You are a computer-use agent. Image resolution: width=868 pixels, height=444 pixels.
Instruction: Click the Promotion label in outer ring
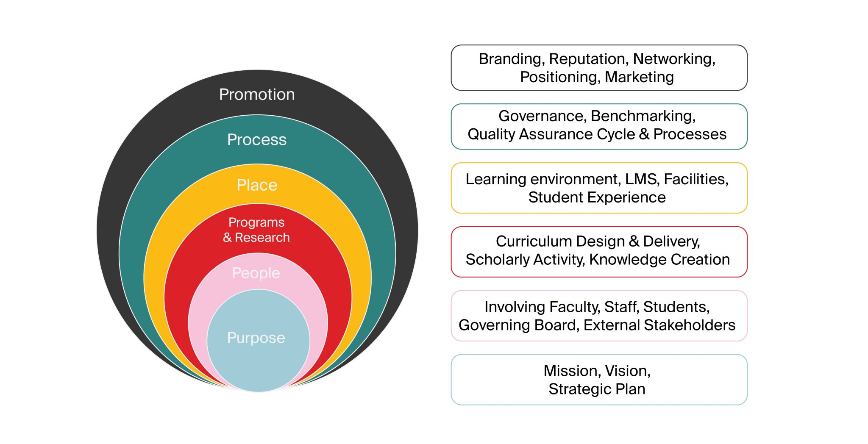coord(257,94)
